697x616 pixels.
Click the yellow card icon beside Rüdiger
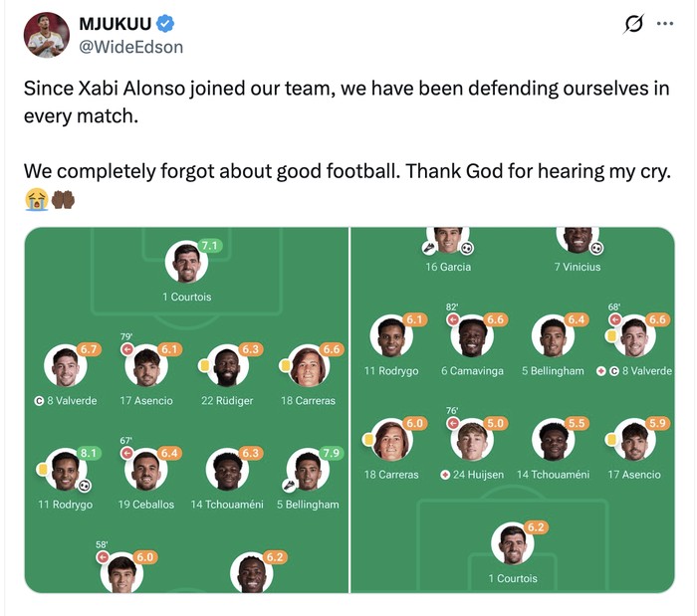[205, 363]
